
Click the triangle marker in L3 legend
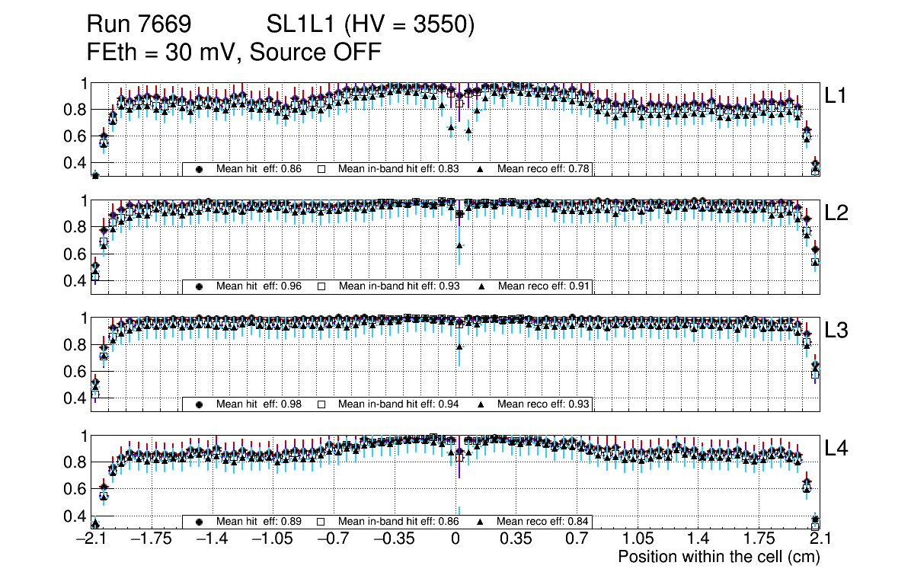(481, 404)
